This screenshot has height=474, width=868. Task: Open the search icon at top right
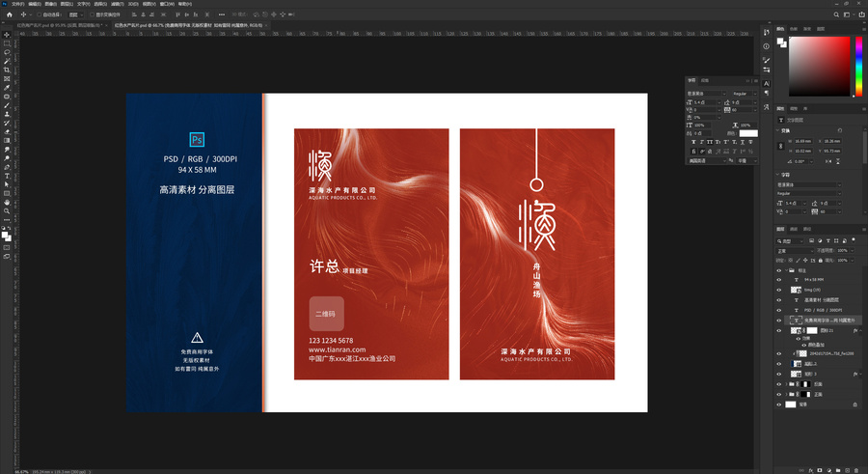[836, 14]
